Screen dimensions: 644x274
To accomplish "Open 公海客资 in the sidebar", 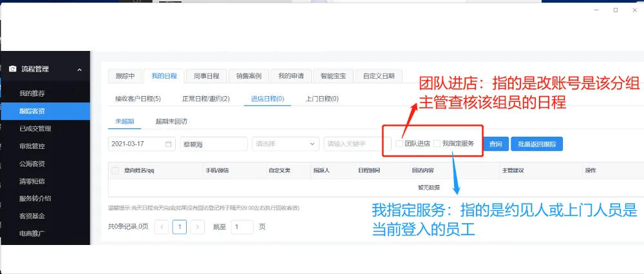I will tap(32, 164).
